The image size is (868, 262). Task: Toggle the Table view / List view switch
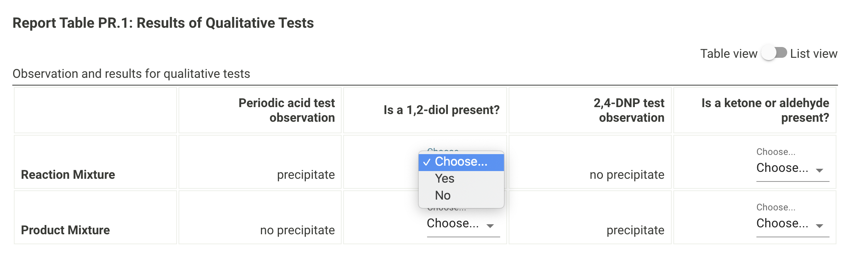pos(774,53)
